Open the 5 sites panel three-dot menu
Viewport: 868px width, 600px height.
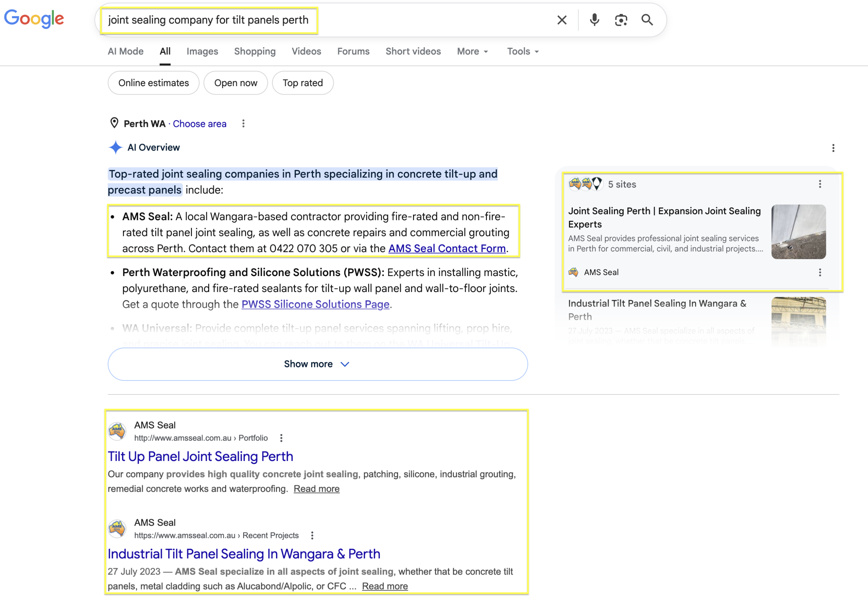click(x=820, y=184)
